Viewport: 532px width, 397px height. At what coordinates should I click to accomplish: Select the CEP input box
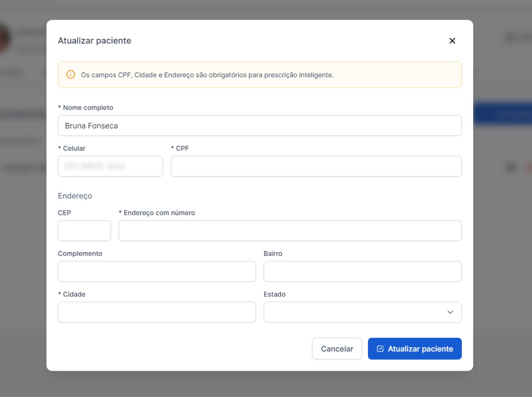(84, 231)
